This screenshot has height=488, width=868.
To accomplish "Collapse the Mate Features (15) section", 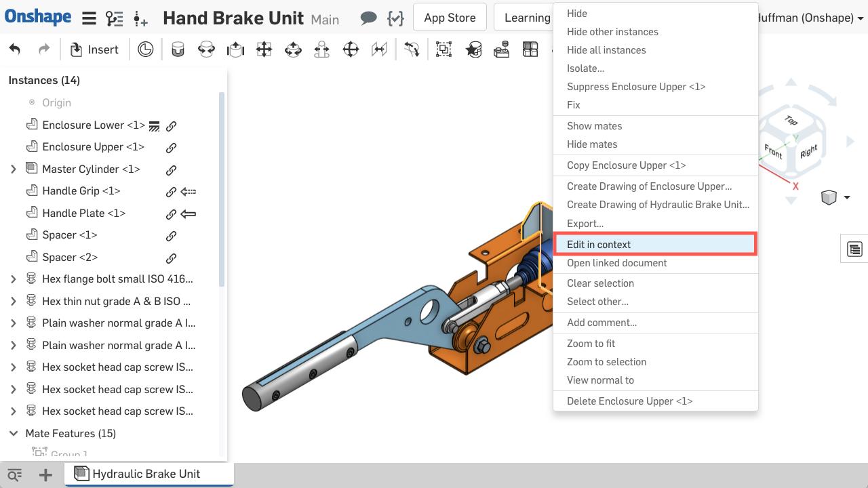I will (x=14, y=434).
